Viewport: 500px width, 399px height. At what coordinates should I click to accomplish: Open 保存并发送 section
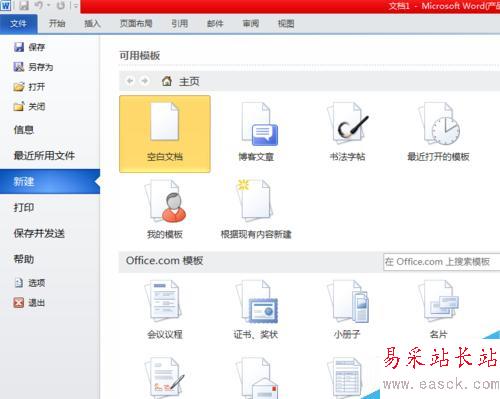coord(39,233)
